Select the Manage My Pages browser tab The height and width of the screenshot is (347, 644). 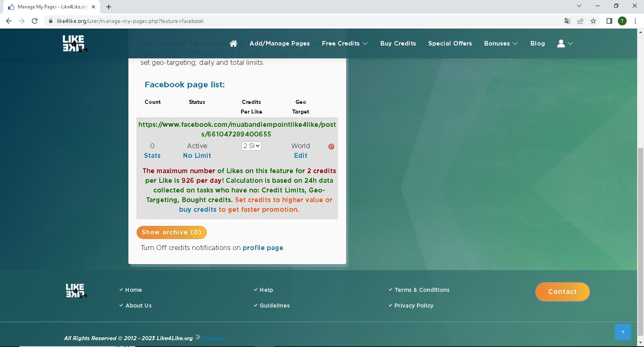click(52, 7)
